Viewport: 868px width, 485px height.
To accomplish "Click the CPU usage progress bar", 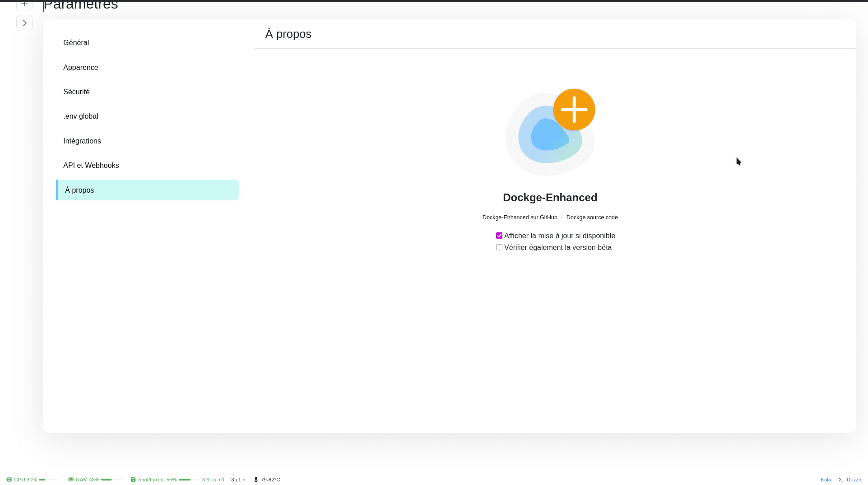I will click(50, 480).
